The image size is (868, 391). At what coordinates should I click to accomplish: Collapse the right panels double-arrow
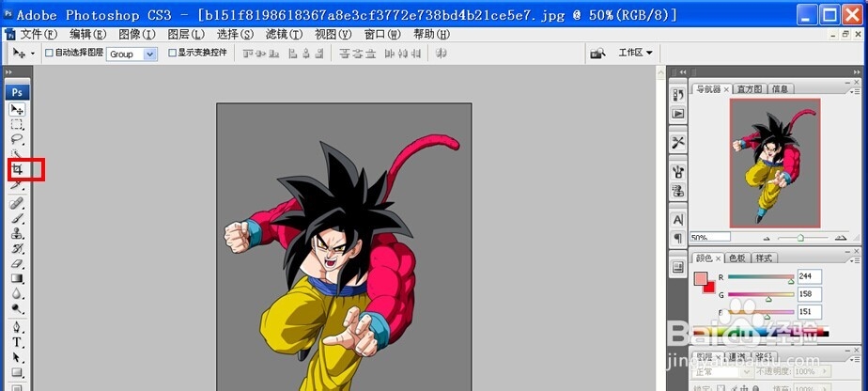(855, 72)
